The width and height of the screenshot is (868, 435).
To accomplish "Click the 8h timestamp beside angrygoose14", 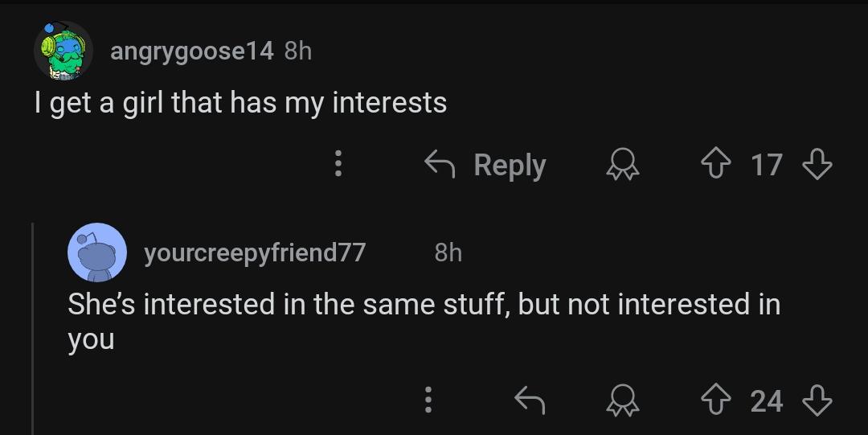I will pos(297,51).
